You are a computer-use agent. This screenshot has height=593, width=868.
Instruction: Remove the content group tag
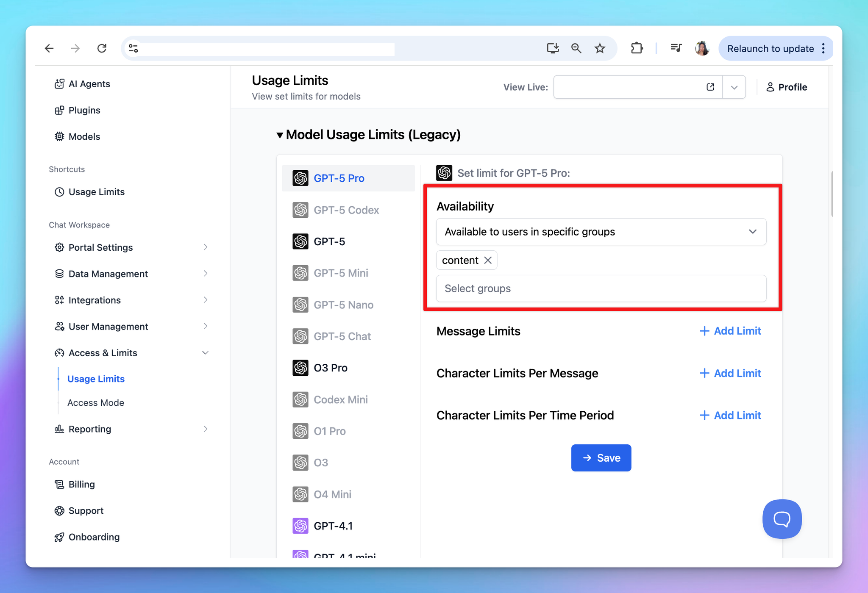(488, 260)
